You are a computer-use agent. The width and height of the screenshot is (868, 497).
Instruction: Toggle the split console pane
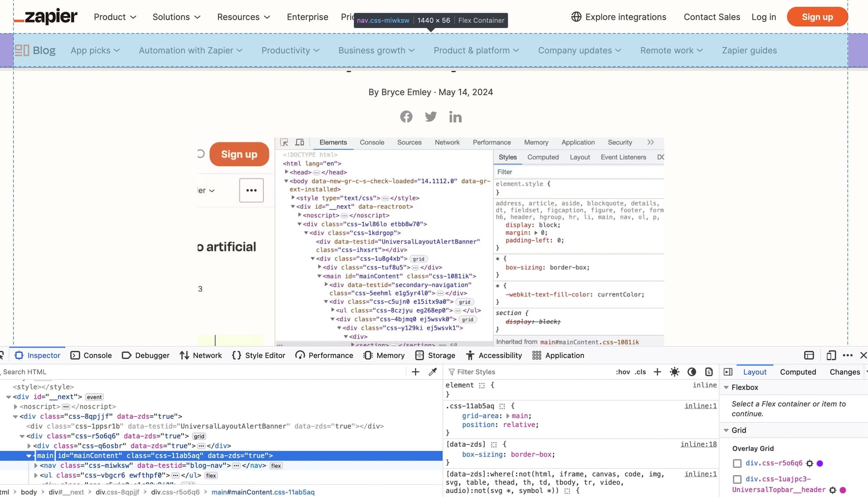coord(808,355)
